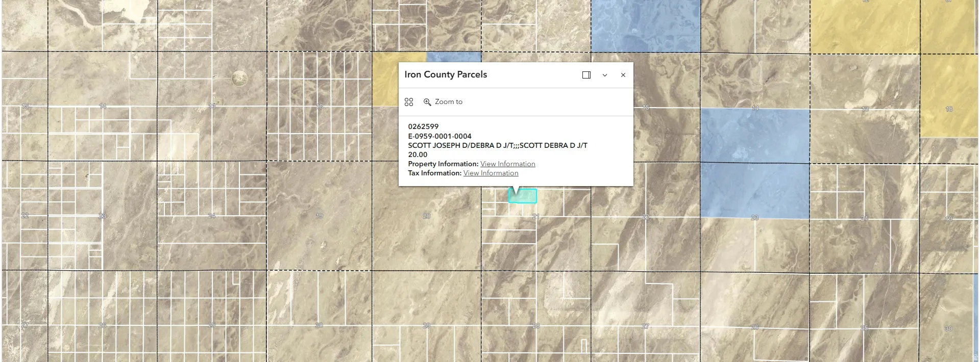The image size is (980, 362).
Task: Click section label 20 on the map
Action: pos(427,216)
